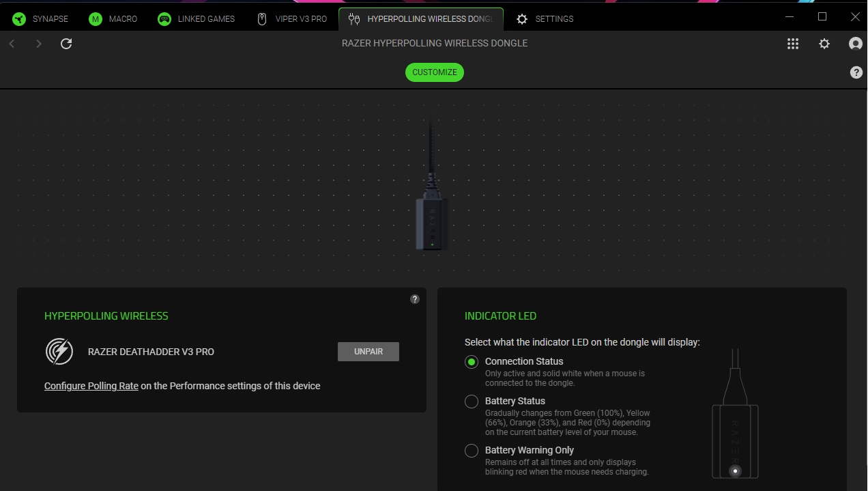Viewport: 868px width, 491px height.
Task: Click the green Macro M icon
Action: pyautogui.click(x=96, y=19)
